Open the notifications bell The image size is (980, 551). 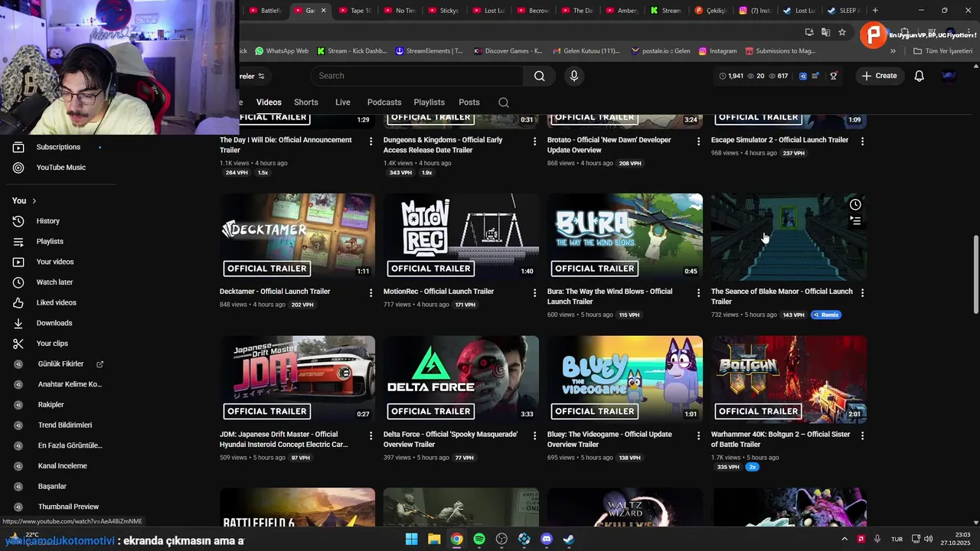(919, 76)
